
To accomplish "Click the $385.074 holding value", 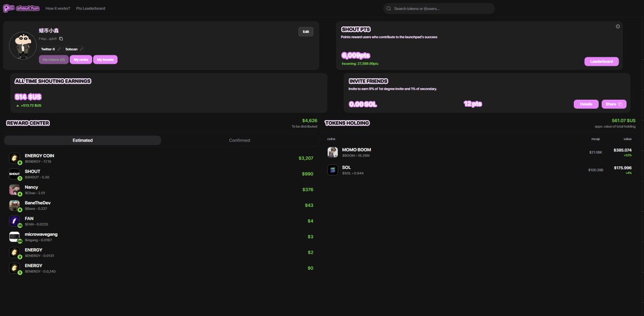I will click(623, 150).
